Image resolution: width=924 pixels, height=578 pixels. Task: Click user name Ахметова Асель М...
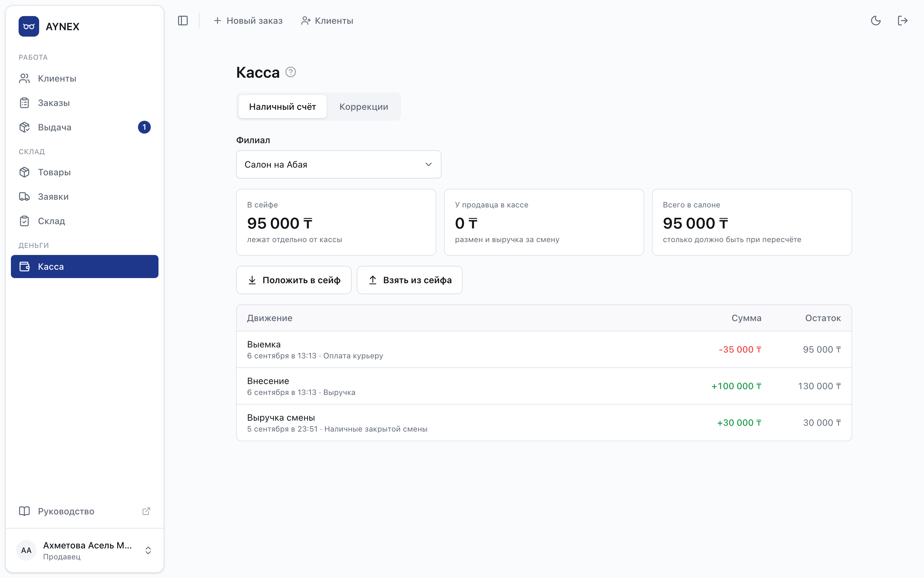click(88, 545)
